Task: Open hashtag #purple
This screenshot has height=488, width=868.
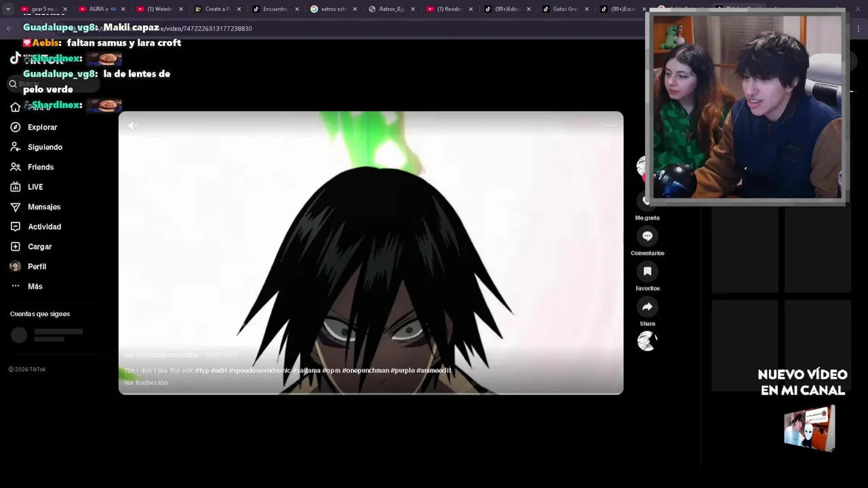Action: 403,371
